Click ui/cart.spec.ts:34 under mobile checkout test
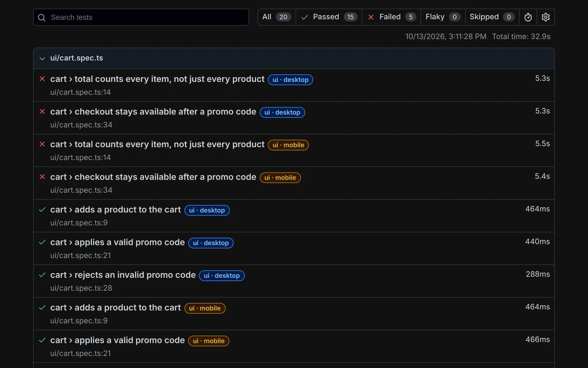Viewport: 588px width, 368px height. pos(81,190)
